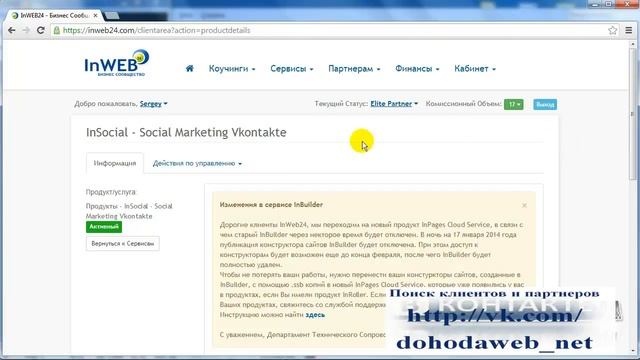The width and height of the screenshot is (640, 360).
Task: Switch to the InWEB24 browser tab
Action: (x=54, y=16)
